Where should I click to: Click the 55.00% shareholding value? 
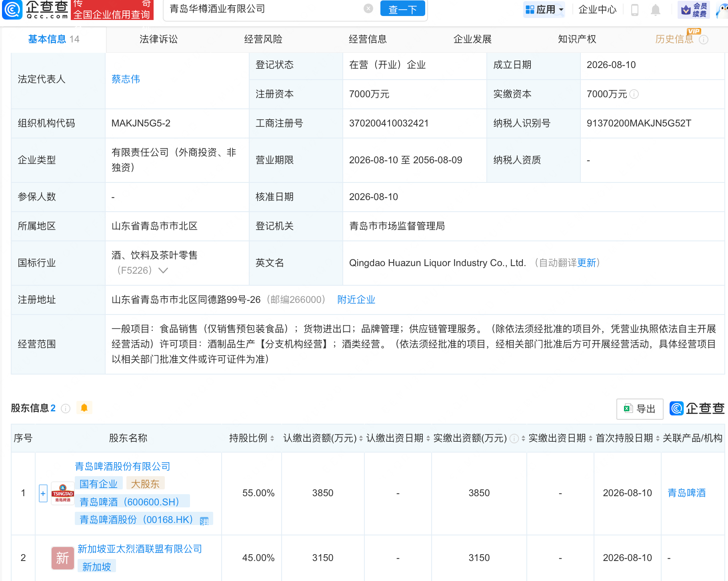coord(258,493)
